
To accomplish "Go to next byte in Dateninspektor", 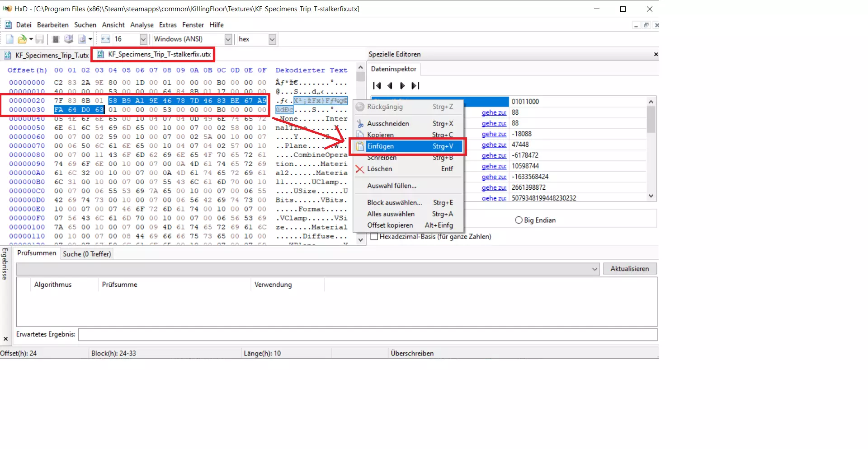I will pyautogui.click(x=402, y=86).
